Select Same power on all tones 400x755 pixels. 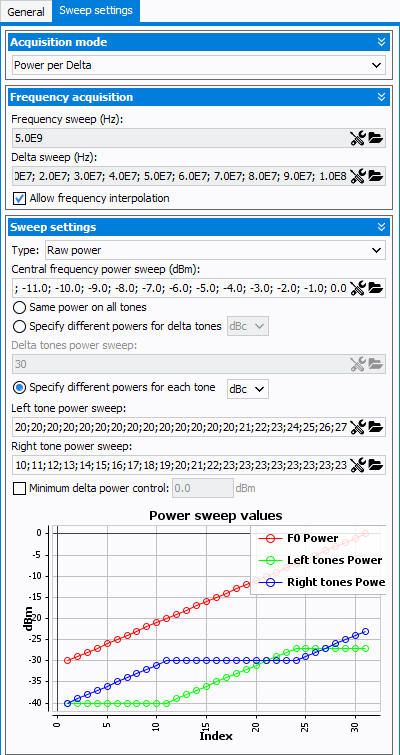coord(19,307)
